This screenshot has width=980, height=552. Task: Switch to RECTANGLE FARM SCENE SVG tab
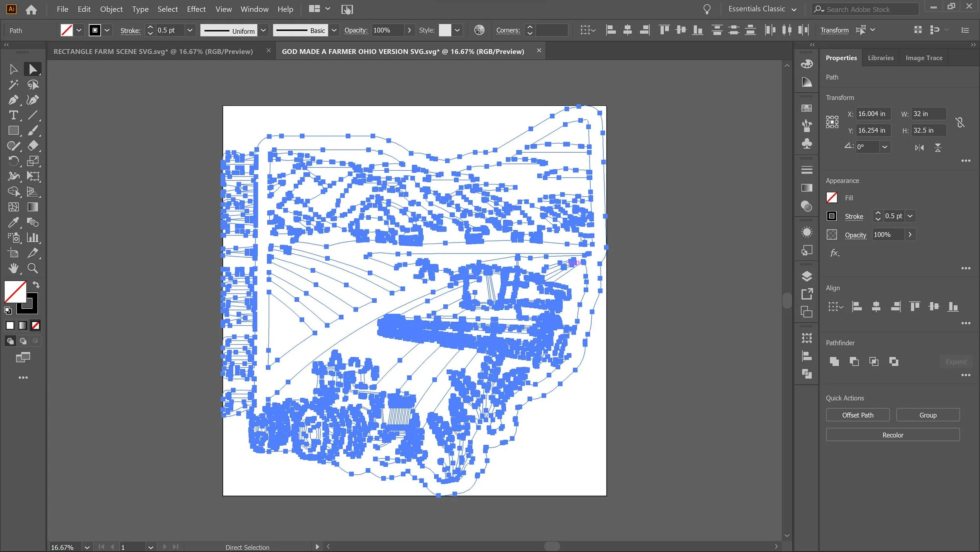tap(153, 51)
